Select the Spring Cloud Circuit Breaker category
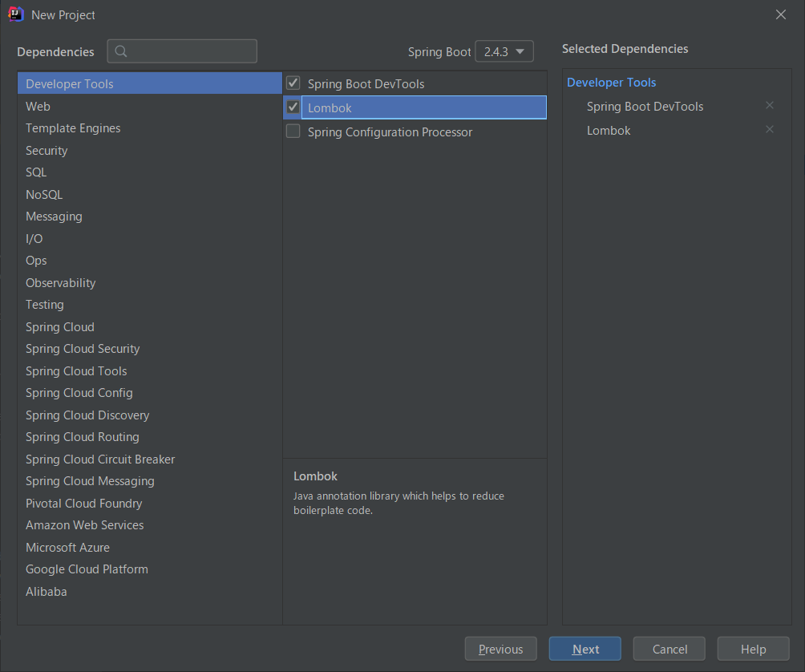Screen dimensions: 805x672 click(150, 459)
